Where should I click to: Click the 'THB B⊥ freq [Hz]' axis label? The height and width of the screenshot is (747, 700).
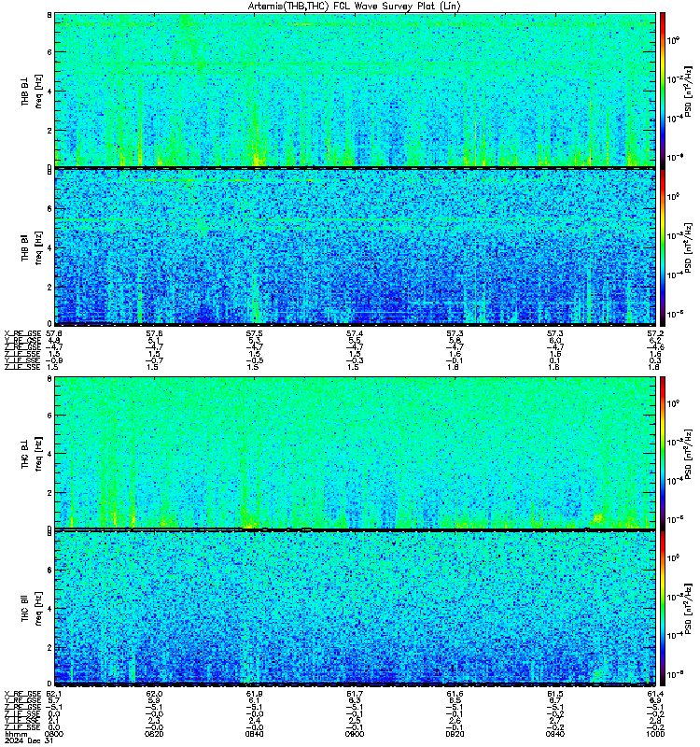[x=32, y=91]
